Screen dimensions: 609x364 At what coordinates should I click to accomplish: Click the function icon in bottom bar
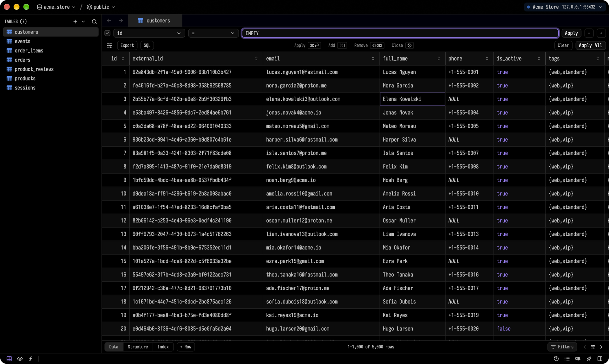coord(31,359)
